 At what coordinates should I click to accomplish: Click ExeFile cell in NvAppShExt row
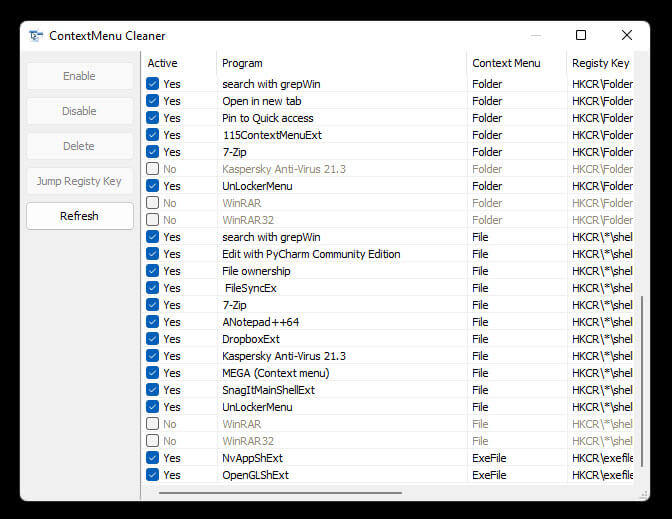(x=489, y=458)
